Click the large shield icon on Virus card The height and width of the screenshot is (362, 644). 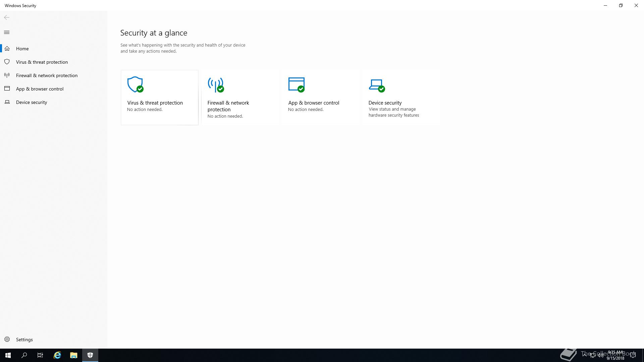tap(135, 84)
